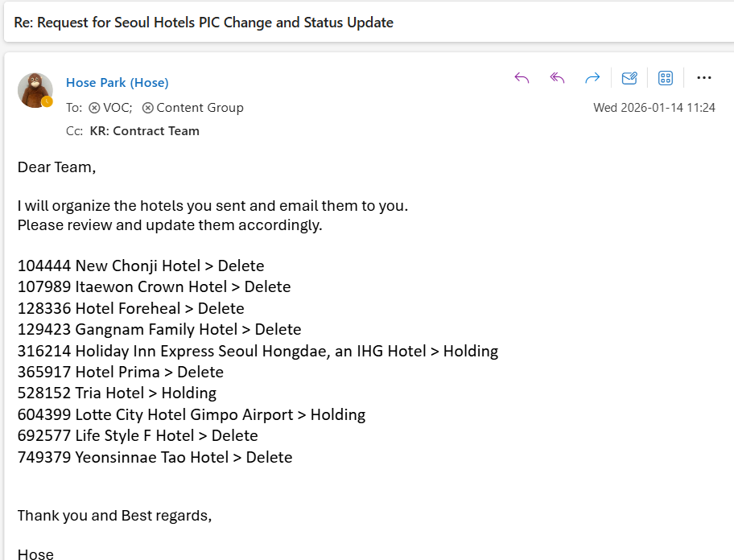734x560 pixels.
Task: Click the Reply arrow icon
Action: coord(522,78)
